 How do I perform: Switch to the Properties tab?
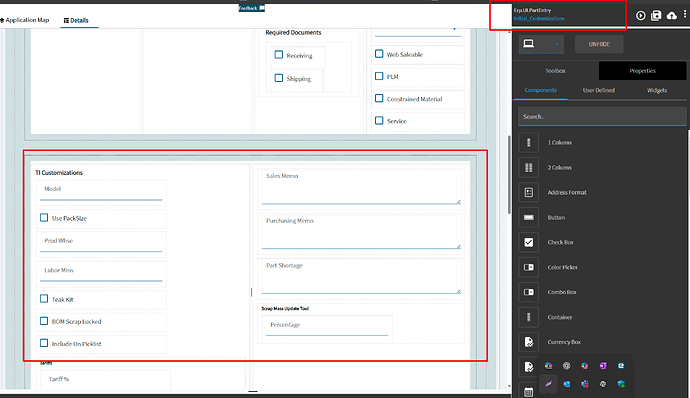642,71
